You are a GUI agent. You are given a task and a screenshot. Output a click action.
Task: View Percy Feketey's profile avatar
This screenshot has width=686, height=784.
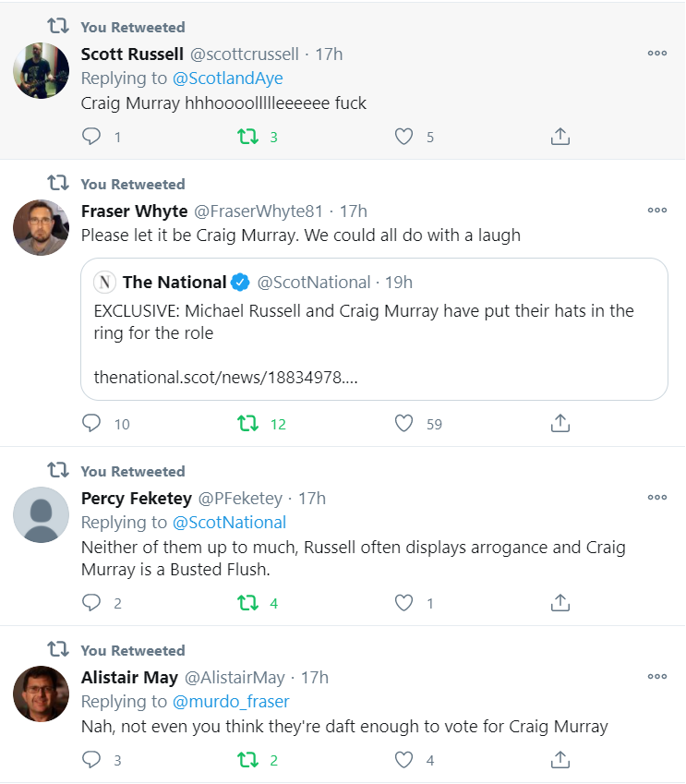coord(42,514)
